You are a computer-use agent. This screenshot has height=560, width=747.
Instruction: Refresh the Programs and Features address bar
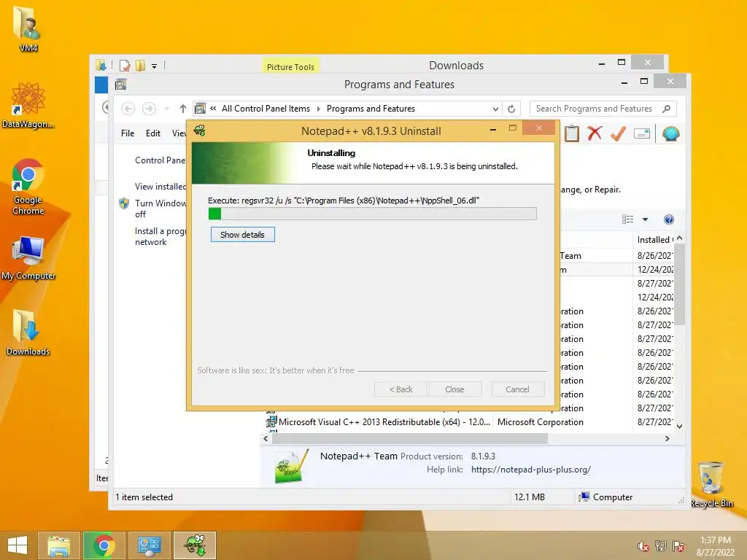pos(511,109)
